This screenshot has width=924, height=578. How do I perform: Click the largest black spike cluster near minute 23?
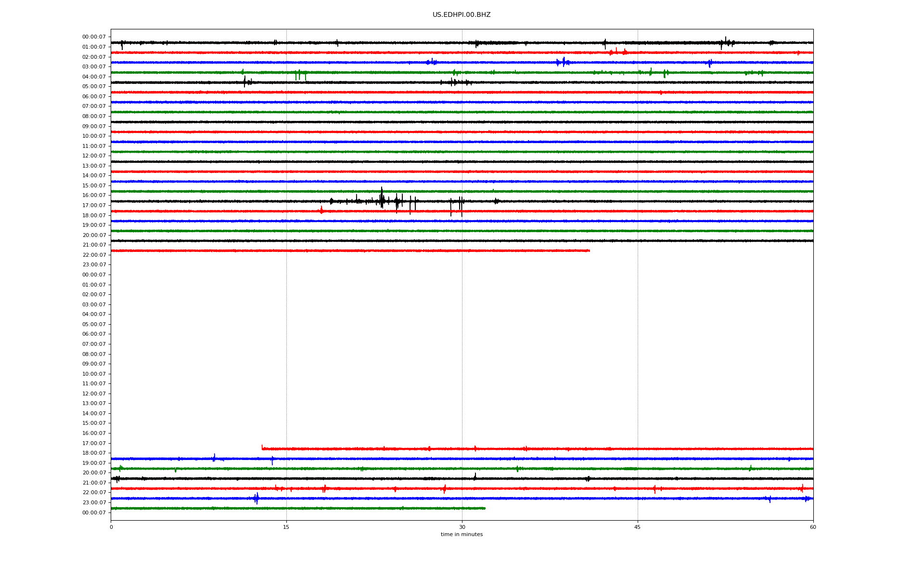coord(382,198)
